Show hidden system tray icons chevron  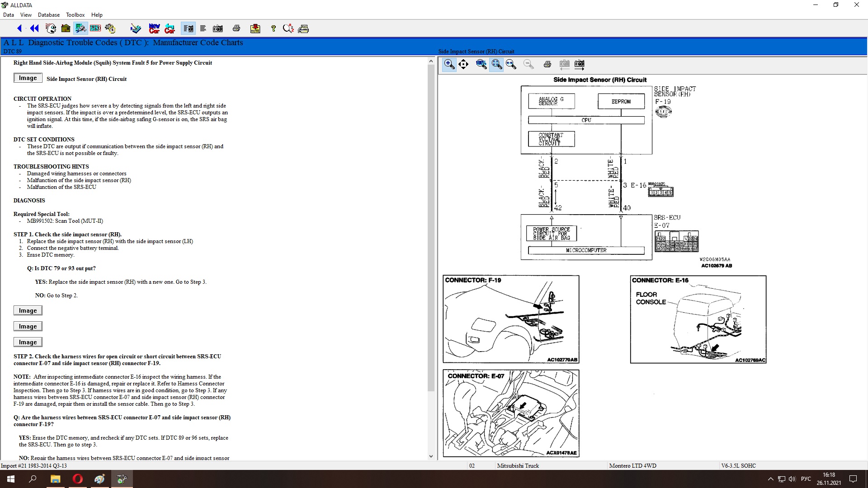point(770,479)
